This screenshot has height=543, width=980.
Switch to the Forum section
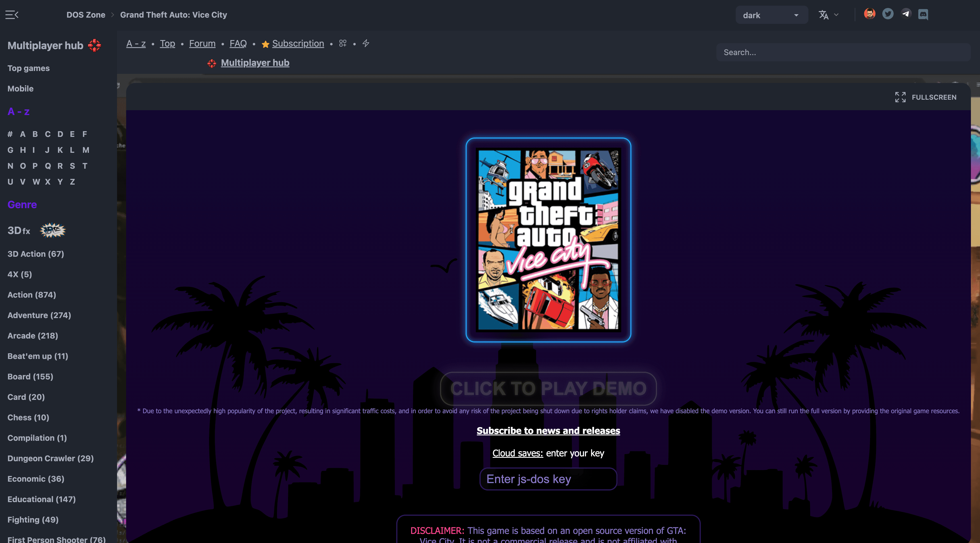click(x=202, y=43)
